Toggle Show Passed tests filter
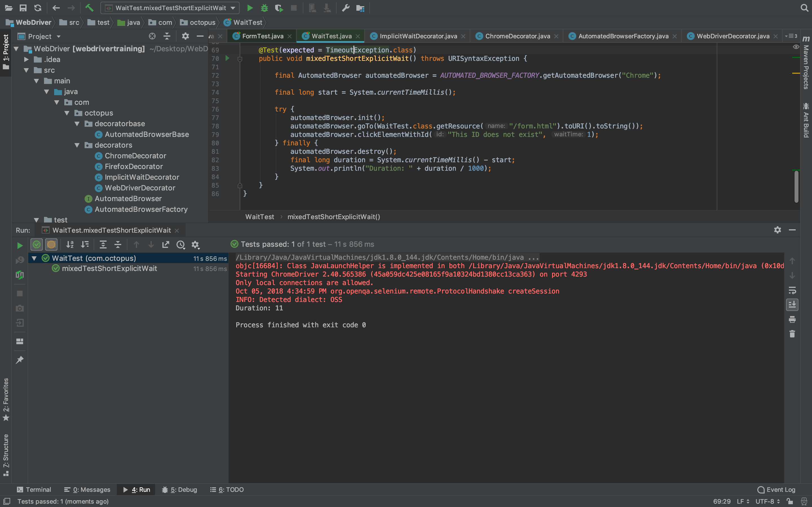The image size is (812, 507). pos(37,244)
